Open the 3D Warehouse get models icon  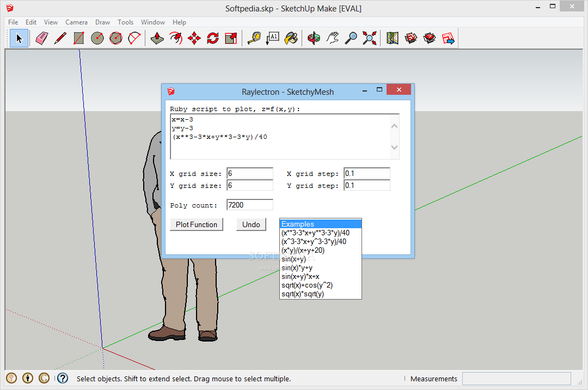[x=411, y=38]
